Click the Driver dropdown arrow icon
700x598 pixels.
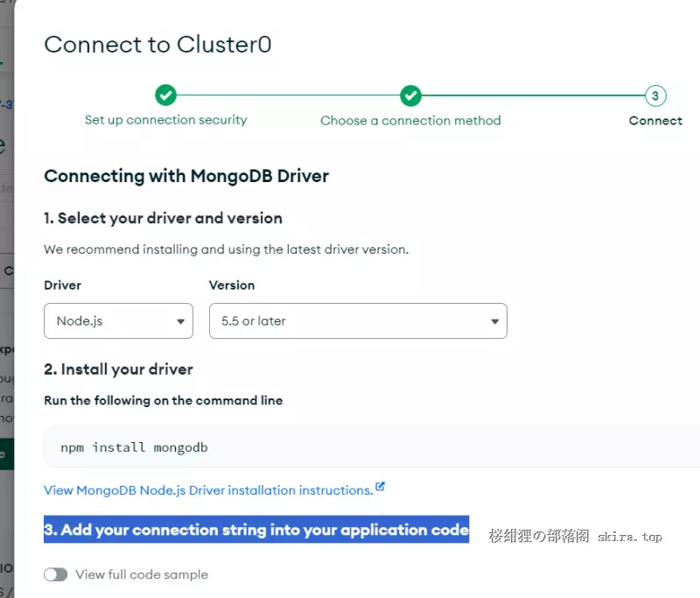click(x=181, y=321)
